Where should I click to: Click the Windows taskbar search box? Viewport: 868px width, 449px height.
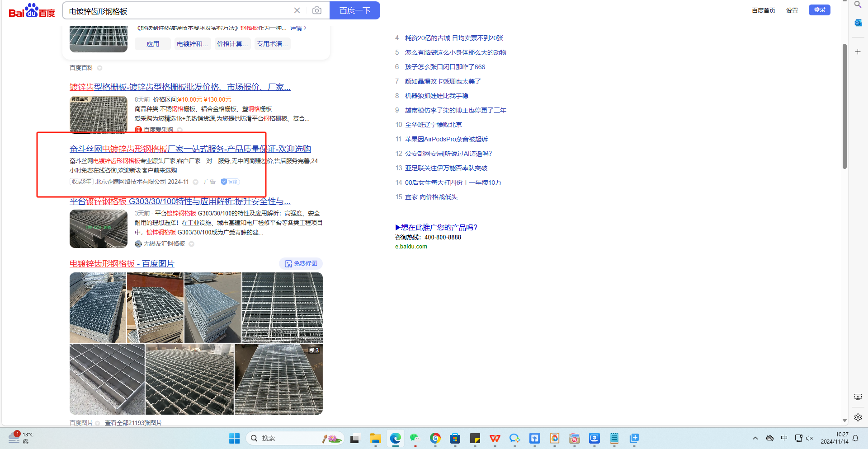coord(295,438)
